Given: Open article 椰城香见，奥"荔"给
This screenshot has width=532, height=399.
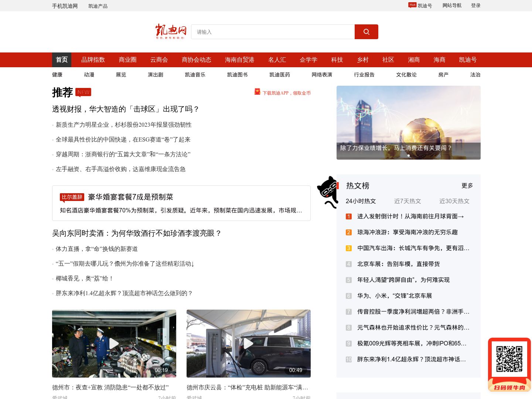Looking at the screenshot, I should click(x=84, y=279).
